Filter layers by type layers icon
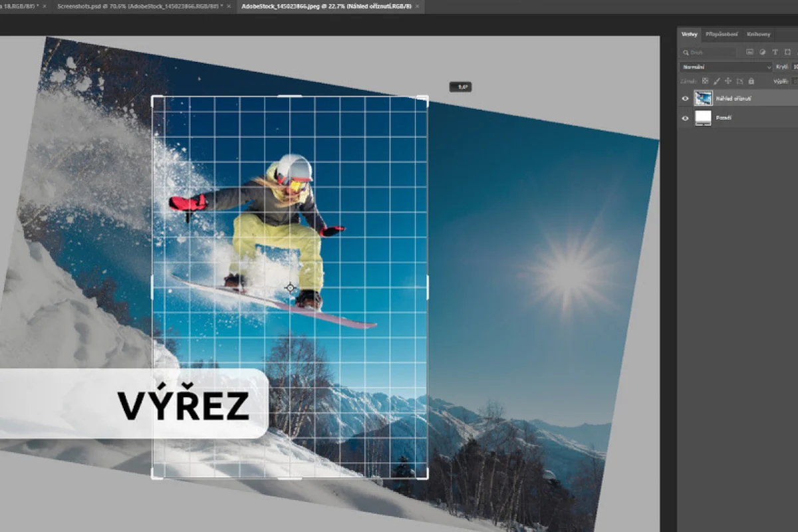Screen dimensions: 798x532 (775, 52)
